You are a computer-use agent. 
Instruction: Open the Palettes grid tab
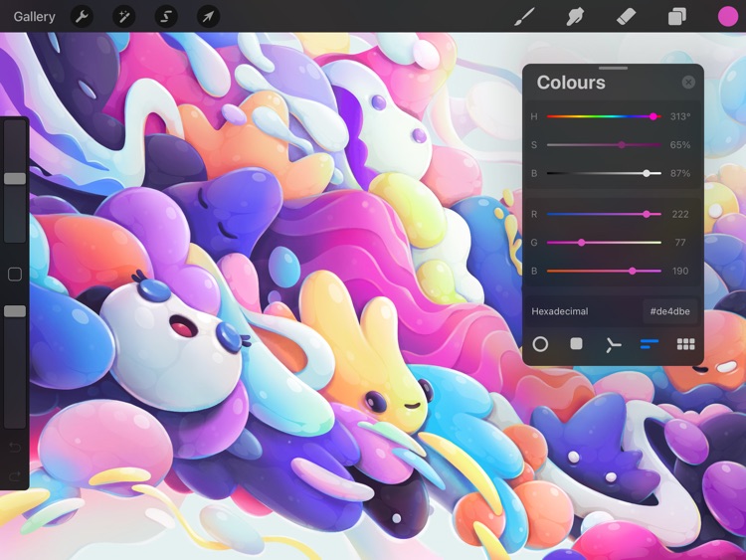(685, 344)
